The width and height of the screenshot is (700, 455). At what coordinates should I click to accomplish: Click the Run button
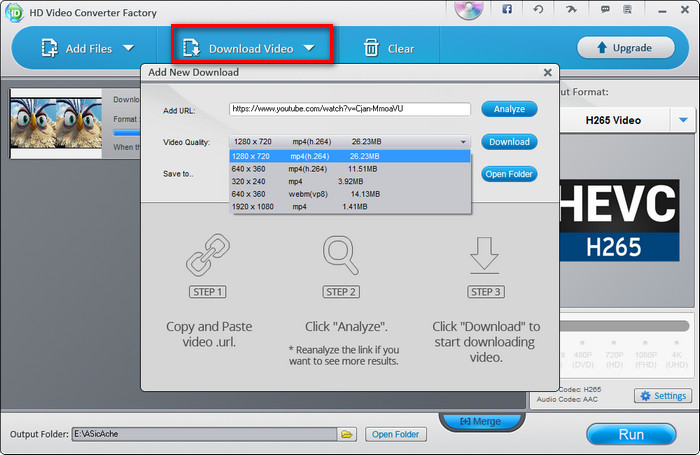631,434
